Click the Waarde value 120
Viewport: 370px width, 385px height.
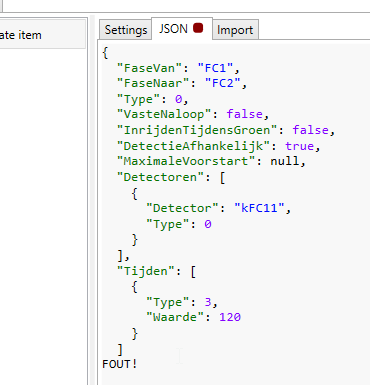pos(230,317)
